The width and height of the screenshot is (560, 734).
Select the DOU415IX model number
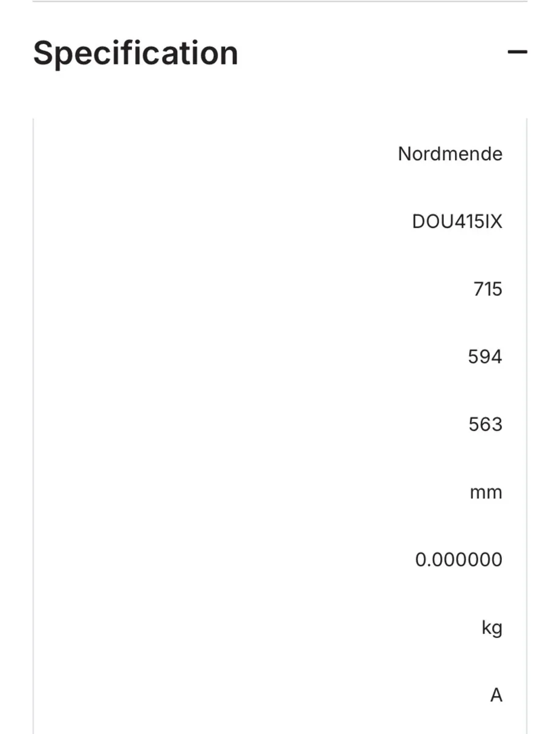(x=457, y=221)
